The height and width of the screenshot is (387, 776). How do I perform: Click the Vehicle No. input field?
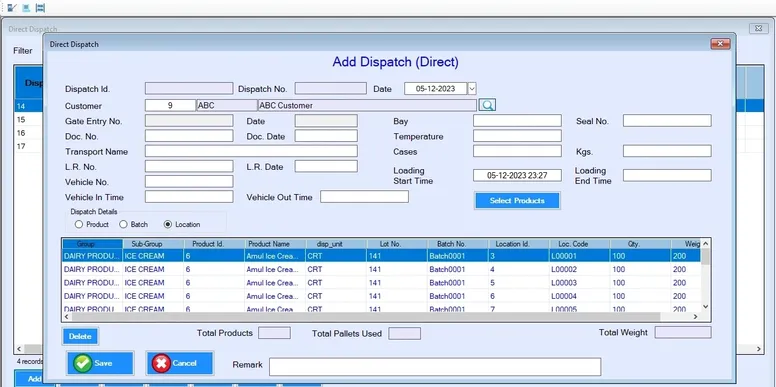coord(189,182)
